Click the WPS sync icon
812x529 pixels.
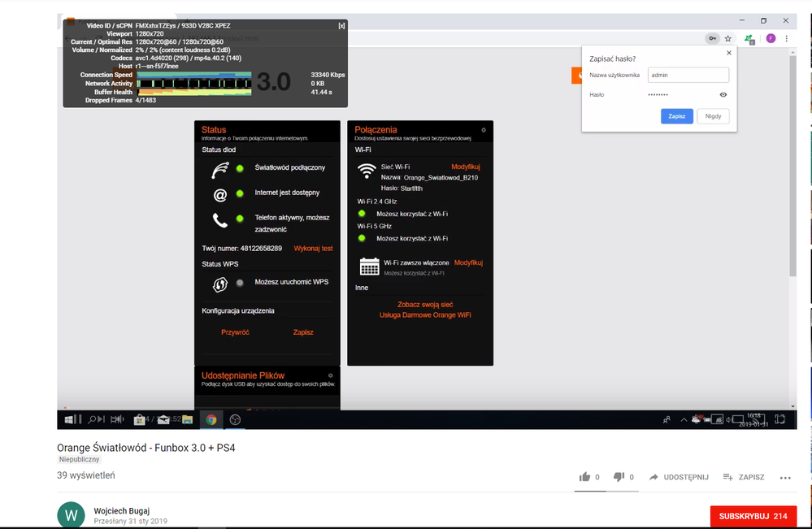[x=220, y=284]
